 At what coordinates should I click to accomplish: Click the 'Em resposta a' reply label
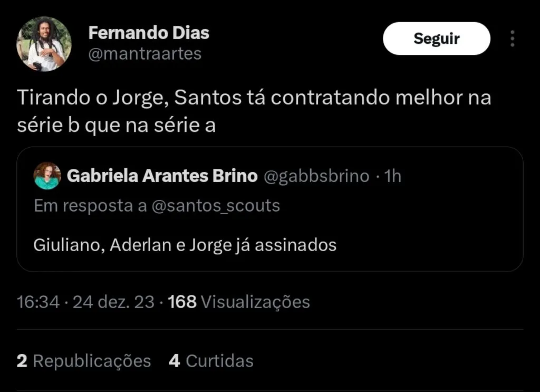[x=90, y=205]
